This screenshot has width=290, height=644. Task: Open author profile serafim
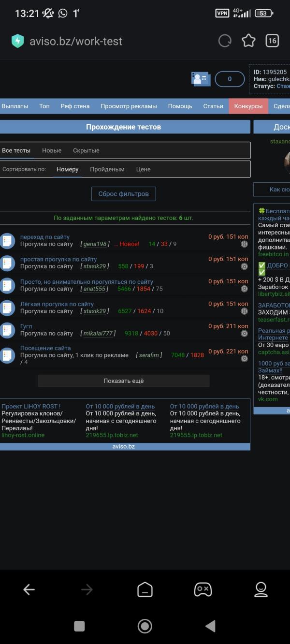(x=149, y=355)
